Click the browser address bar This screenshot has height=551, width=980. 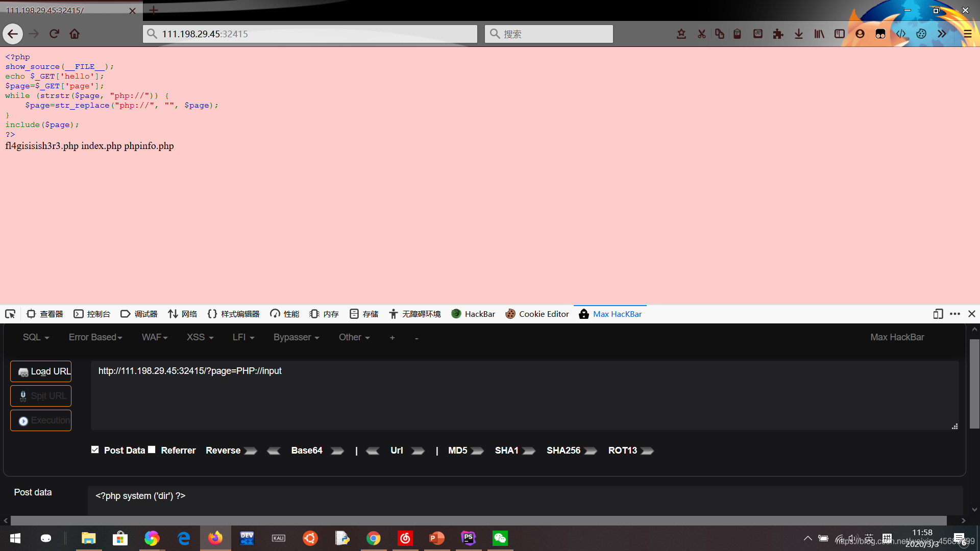click(x=310, y=34)
